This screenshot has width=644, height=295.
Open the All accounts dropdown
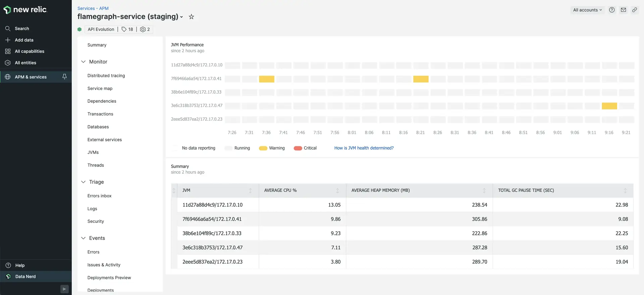click(587, 10)
